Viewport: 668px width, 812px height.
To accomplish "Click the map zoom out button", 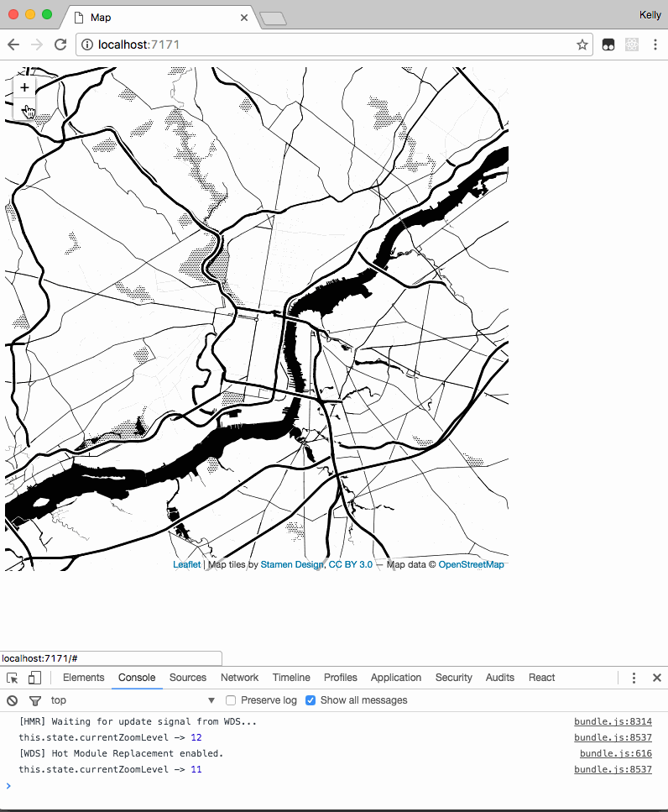I will [25, 110].
